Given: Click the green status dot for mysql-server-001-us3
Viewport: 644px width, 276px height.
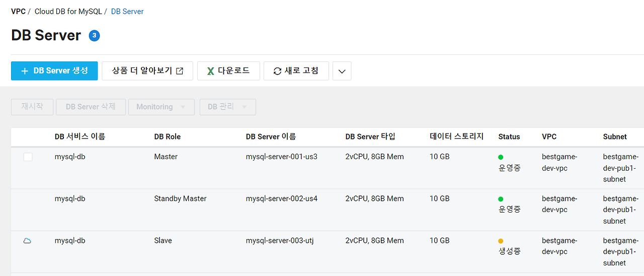Looking at the screenshot, I should (501, 157).
